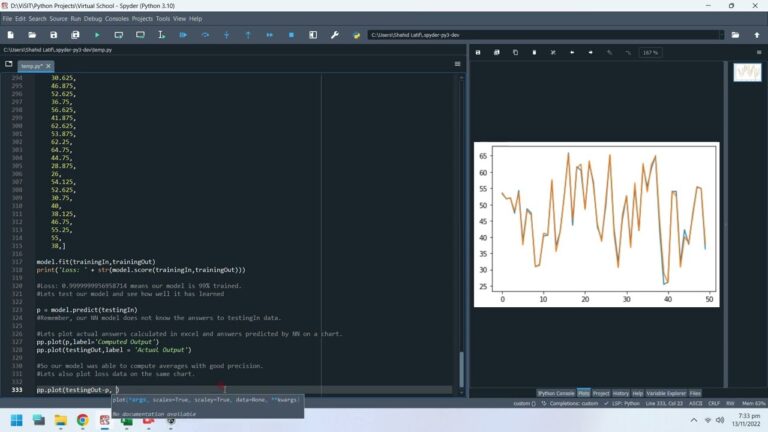Step out of function while debugging

point(248,35)
